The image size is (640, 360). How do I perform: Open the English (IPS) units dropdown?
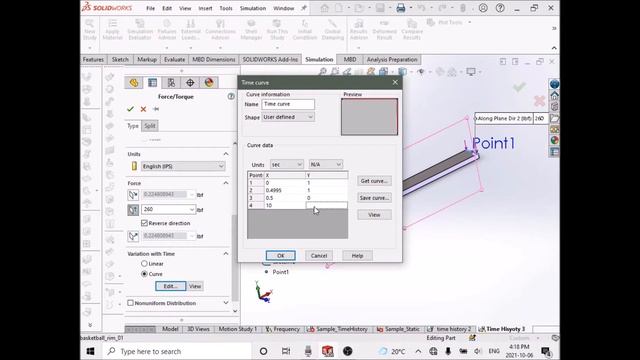[x=183, y=166]
